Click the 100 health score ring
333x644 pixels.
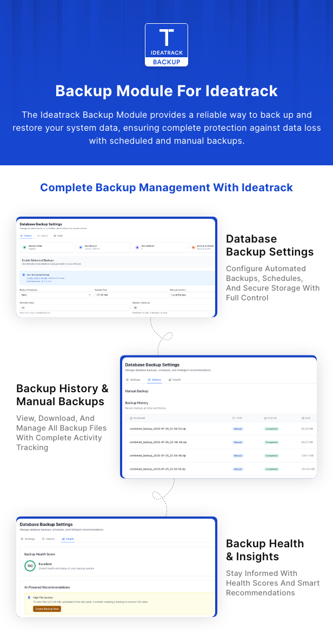tap(30, 566)
